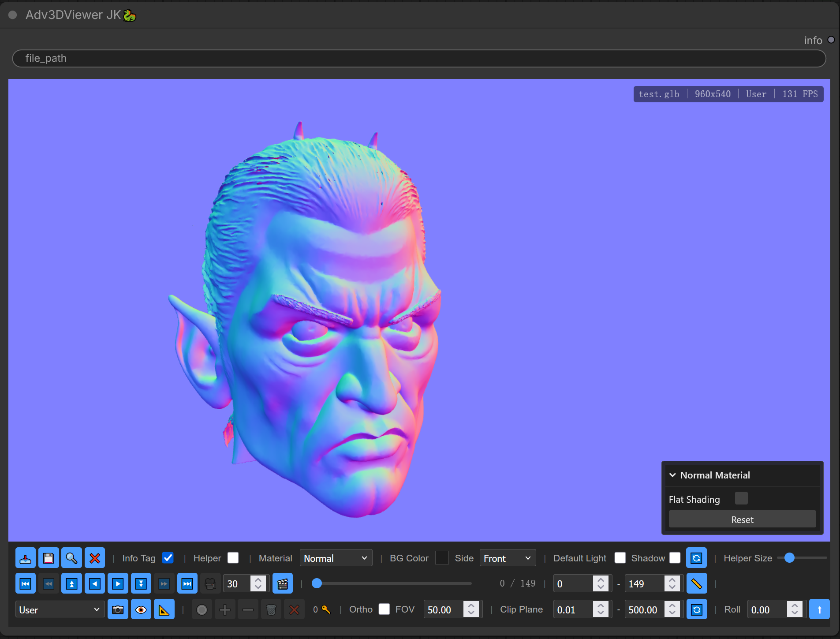Screen dimensions: 840x639
Task: Click the end frame 149 stepper arrows
Action: 672,583
